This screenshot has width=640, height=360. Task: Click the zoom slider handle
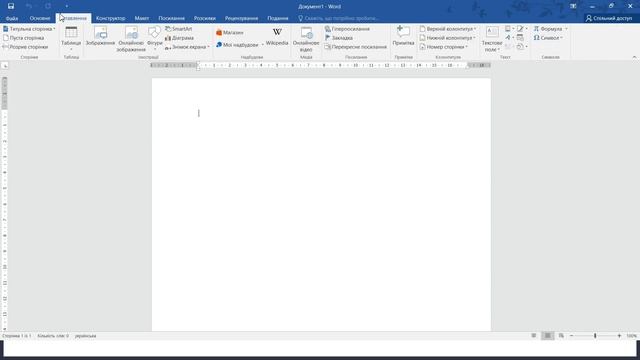click(x=595, y=336)
